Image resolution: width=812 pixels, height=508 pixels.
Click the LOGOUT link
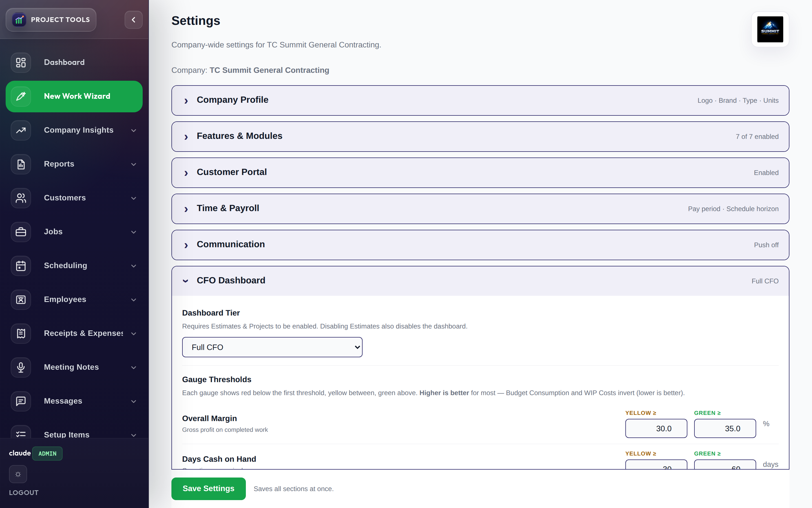tap(23, 492)
